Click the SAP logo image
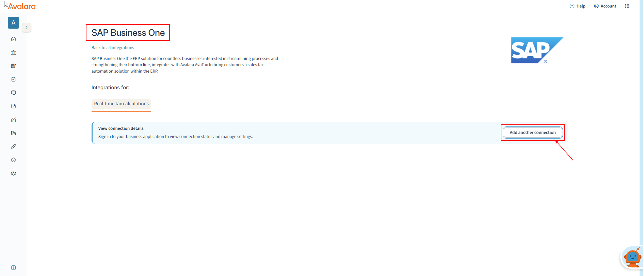The height and width of the screenshot is (276, 644). [537, 50]
